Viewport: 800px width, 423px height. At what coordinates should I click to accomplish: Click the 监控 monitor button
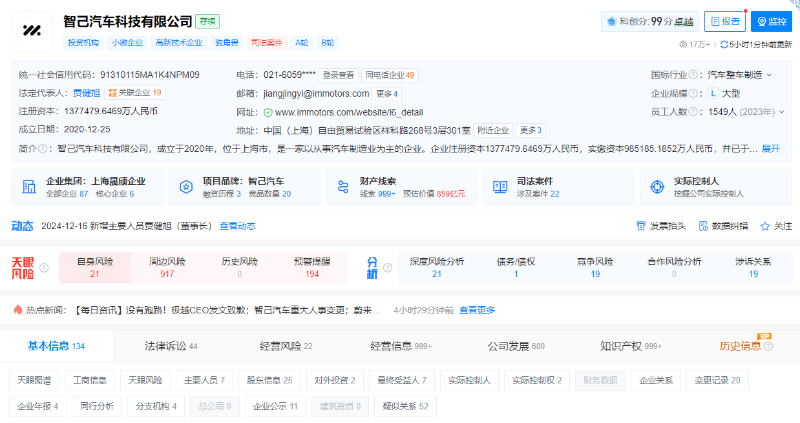771,21
